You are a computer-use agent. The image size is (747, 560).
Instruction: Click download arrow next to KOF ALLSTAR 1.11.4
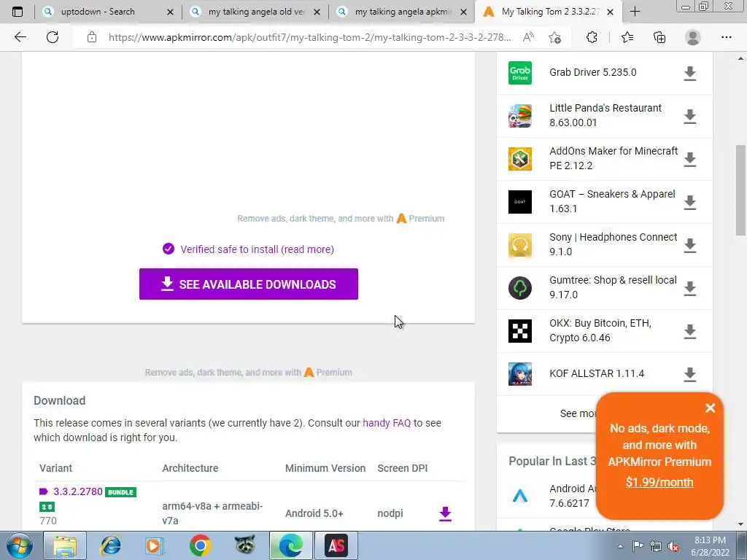pos(690,374)
